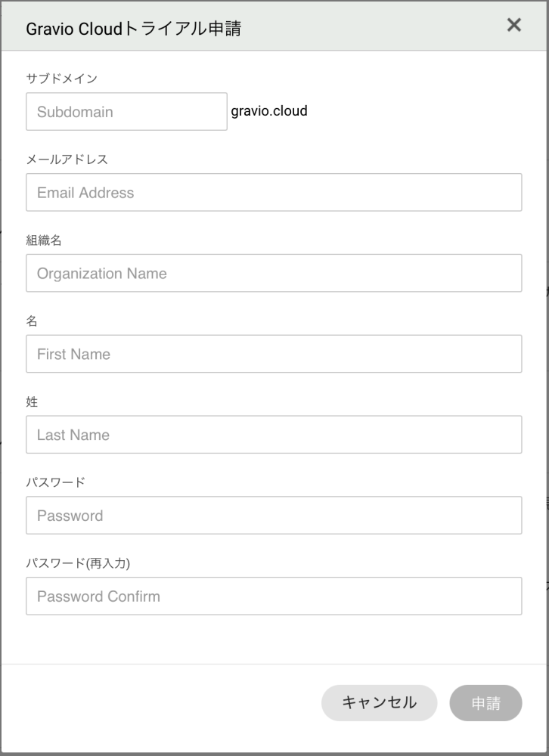Click the サブドメイン field label

point(62,78)
